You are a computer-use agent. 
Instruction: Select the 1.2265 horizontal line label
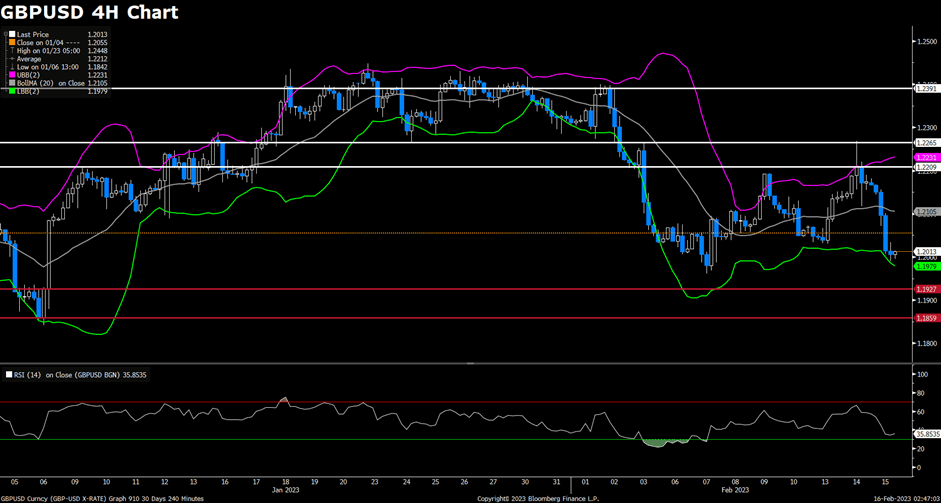[x=925, y=143]
